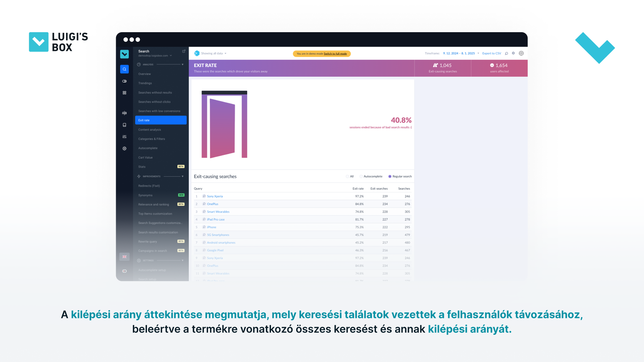
Task: Open the OnePlus query link in row 2
Action: [213, 204]
